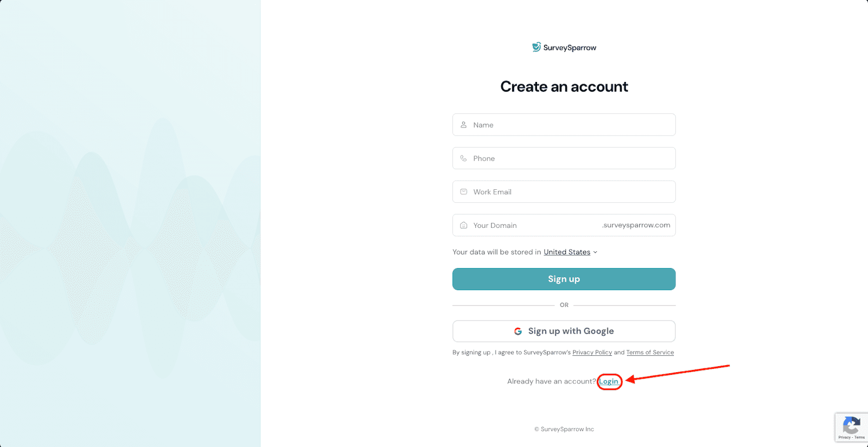Open the Terms of Service link
The height and width of the screenshot is (447, 868).
[x=650, y=353]
